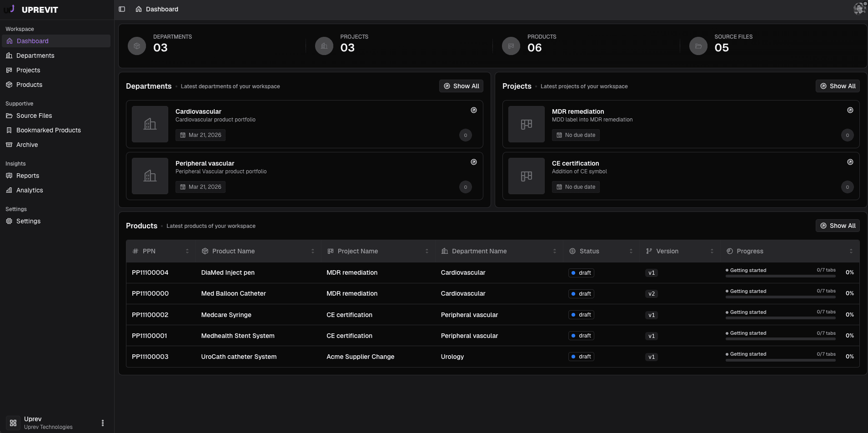Viewport: 868px width, 433px height.
Task: Switch to the Dashboard item in the sidebar
Action: pyautogui.click(x=32, y=41)
